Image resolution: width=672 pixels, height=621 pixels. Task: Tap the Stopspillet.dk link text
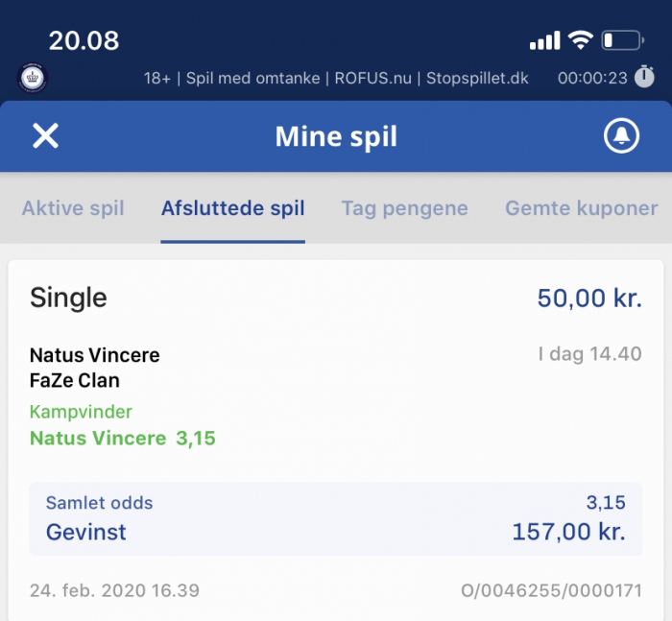click(477, 78)
